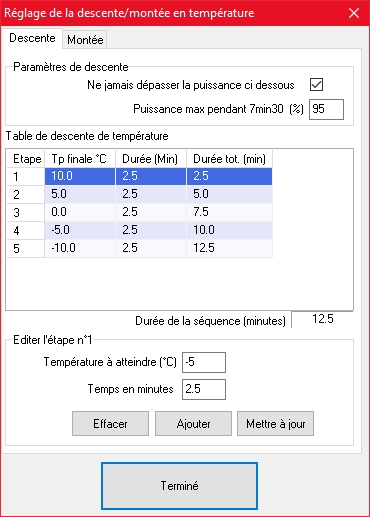Viewport: 370px width, 517px height.
Task: Click the Mettre à jour button
Action: (x=275, y=424)
